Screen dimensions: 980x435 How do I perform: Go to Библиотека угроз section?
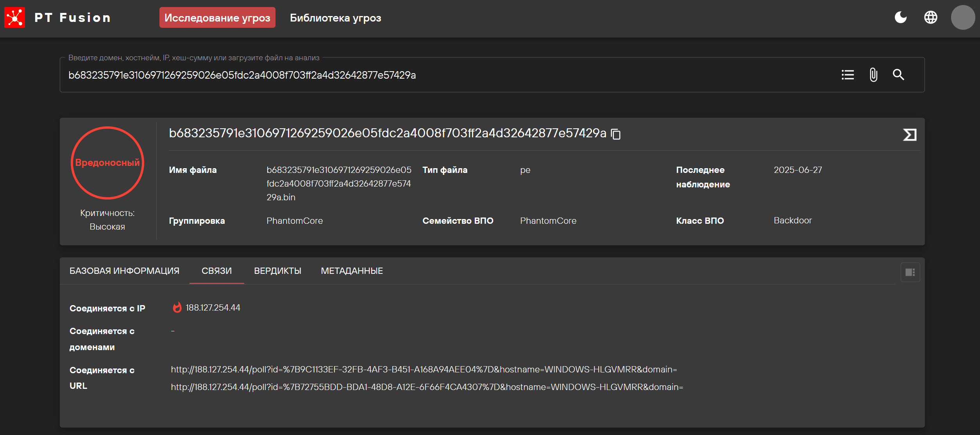335,18
